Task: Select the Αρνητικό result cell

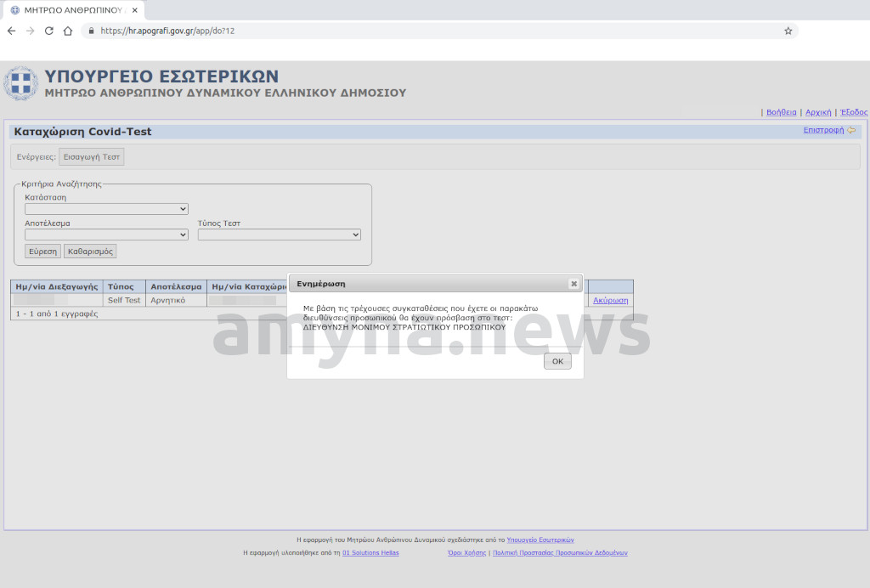Action: coord(176,300)
